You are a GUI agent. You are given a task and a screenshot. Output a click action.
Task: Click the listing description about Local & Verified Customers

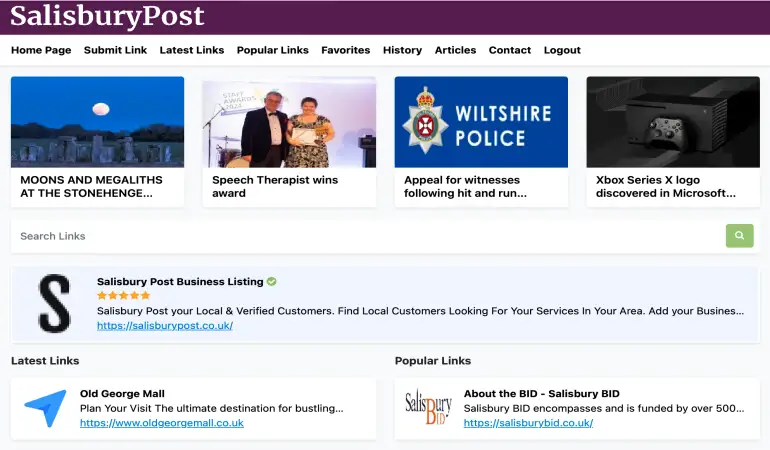[x=420, y=311]
